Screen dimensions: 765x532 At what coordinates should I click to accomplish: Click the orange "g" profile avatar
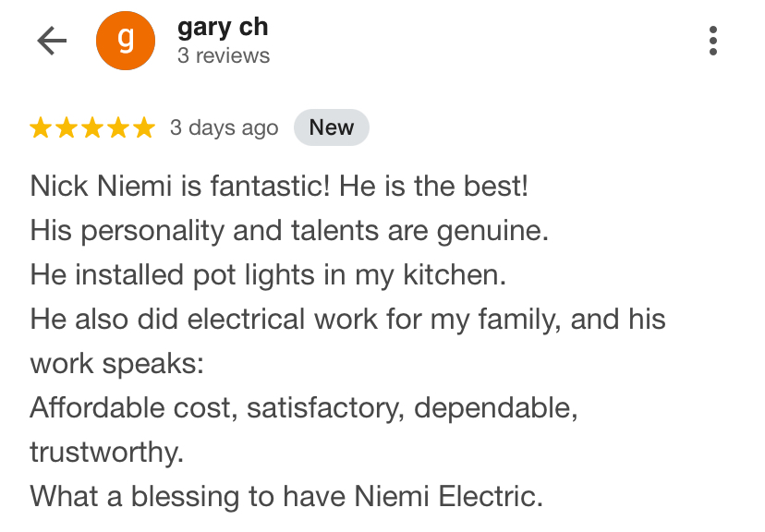[127, 41]
